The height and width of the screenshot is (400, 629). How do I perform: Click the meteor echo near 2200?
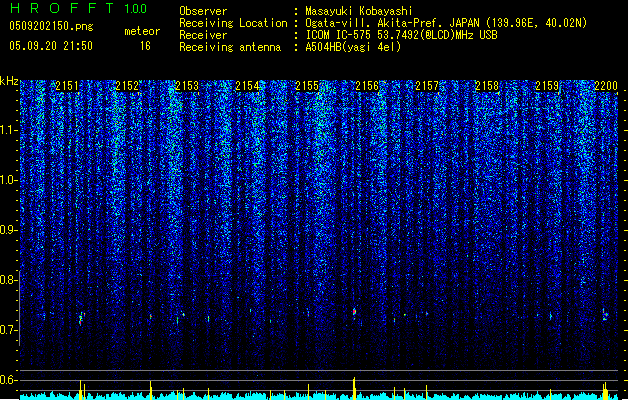pos(605,314)
